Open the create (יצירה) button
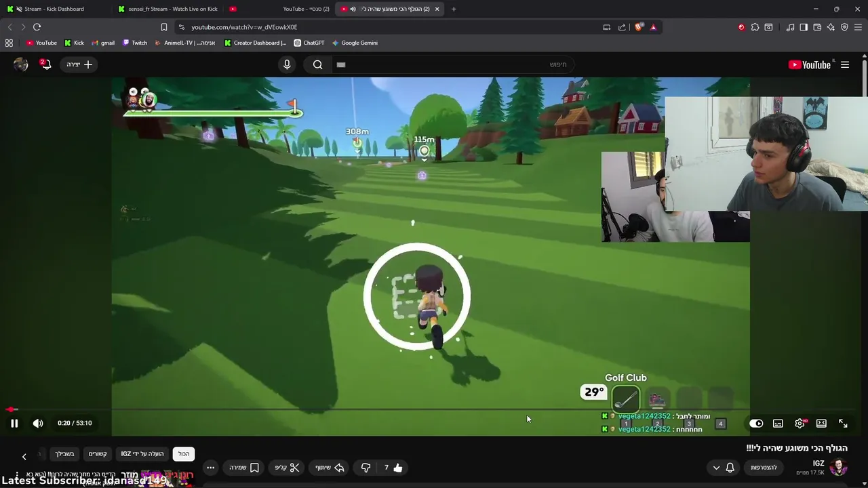Viewport: 868px width, 488px height. point(79,64)
